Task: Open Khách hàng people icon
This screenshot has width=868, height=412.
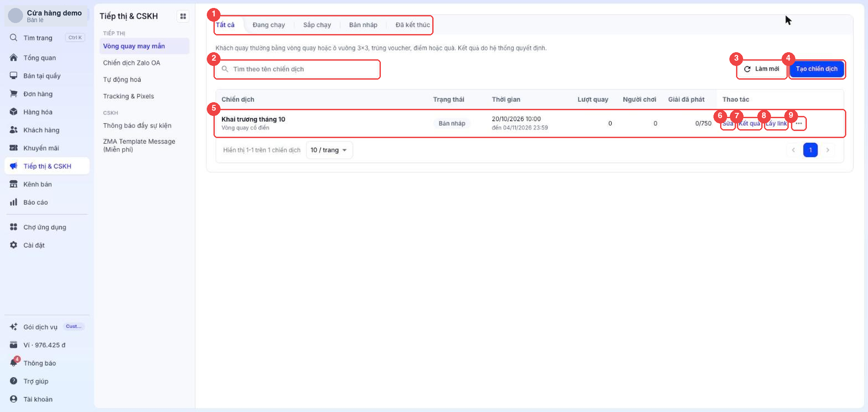Action: click(x=14, y=130)
